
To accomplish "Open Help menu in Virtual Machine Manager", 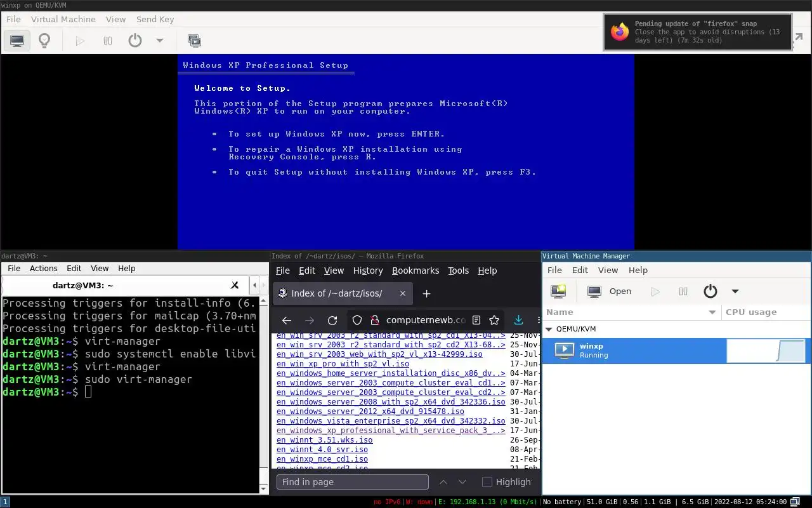I will pos(638,270).
